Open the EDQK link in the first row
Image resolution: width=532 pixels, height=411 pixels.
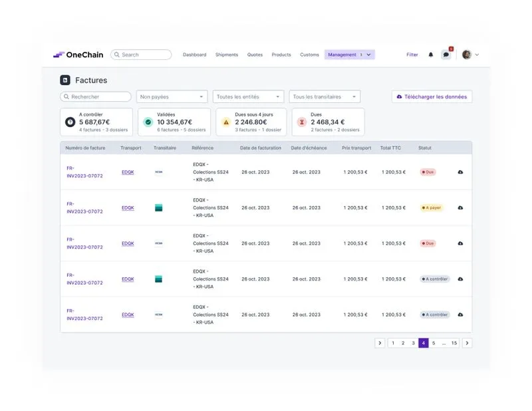click(128, 172)
